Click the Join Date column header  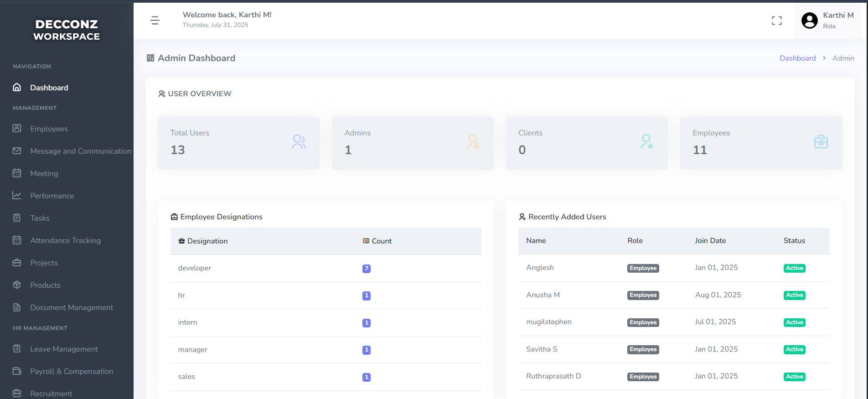710,240
